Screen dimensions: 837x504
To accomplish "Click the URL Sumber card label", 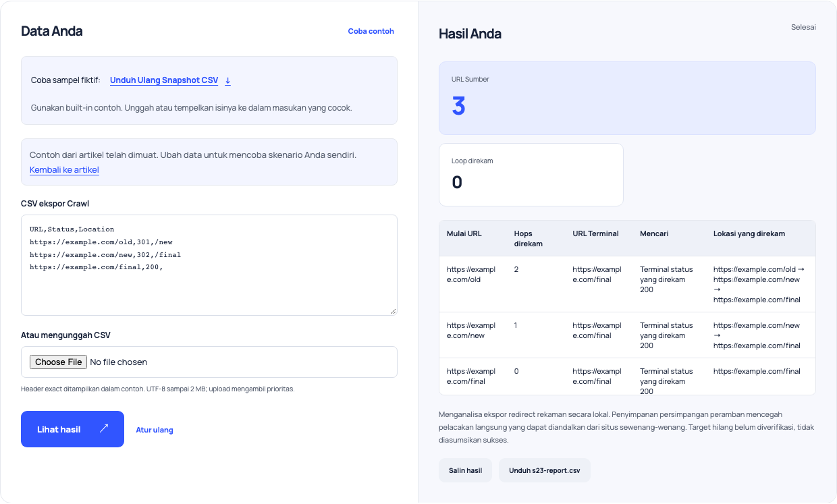I will (x=470, y=80).
